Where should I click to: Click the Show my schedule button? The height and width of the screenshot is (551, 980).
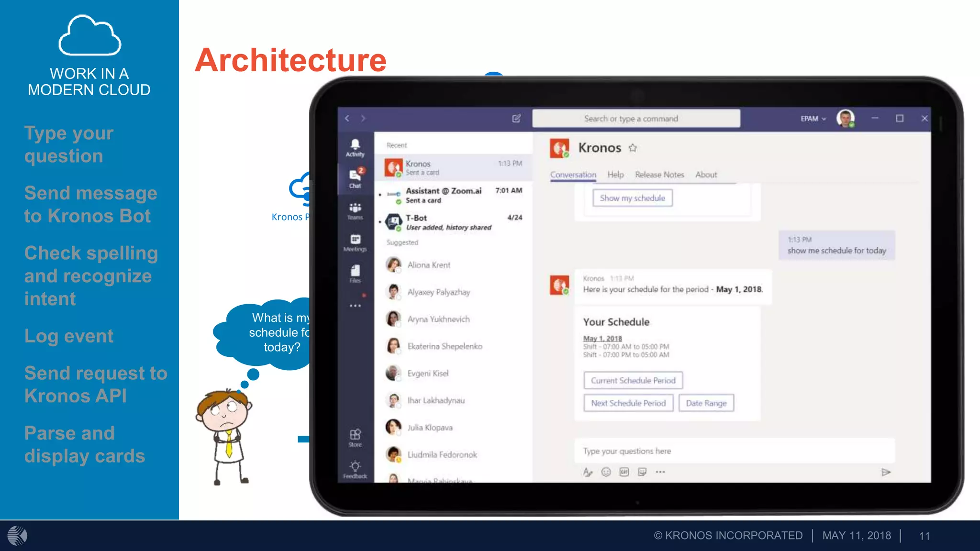[x=632, y=198]
